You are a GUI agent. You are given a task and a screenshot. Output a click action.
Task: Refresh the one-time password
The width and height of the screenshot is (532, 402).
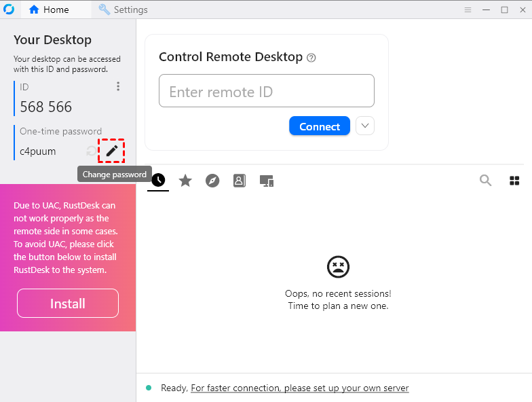point(92,151)
